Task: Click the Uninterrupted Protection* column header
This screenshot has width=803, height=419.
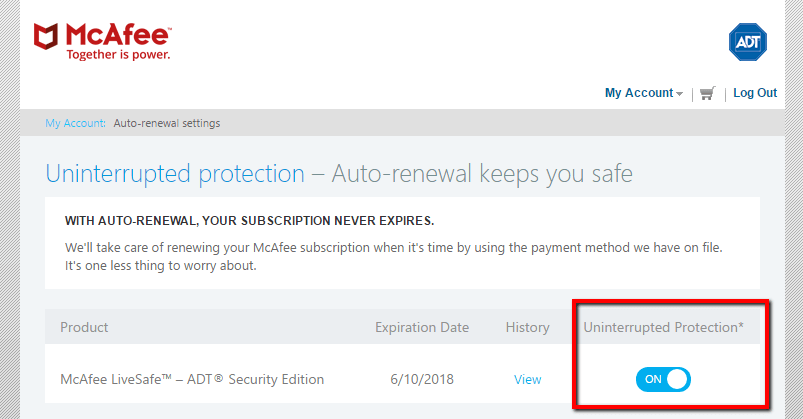Action: pyautogui.click(x=663, y=327)
